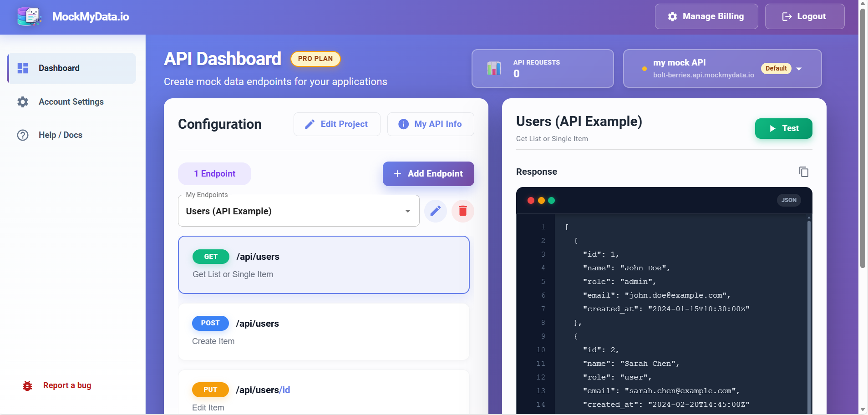This screenshot has width=868, height=415.
Task: Open Help / Docs via question mark icon
Action: pyautogui.click(x=22, y=135)
